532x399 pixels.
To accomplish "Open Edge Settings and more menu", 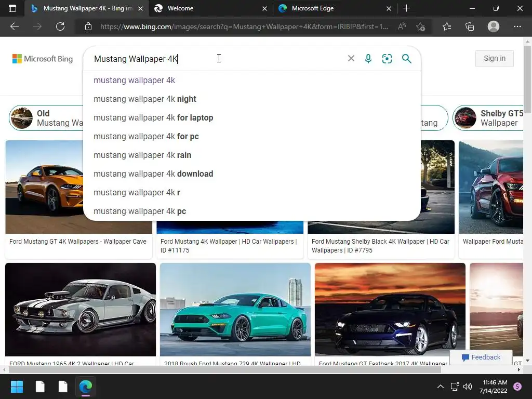I will pyautogui.click(x=517, y=26).
